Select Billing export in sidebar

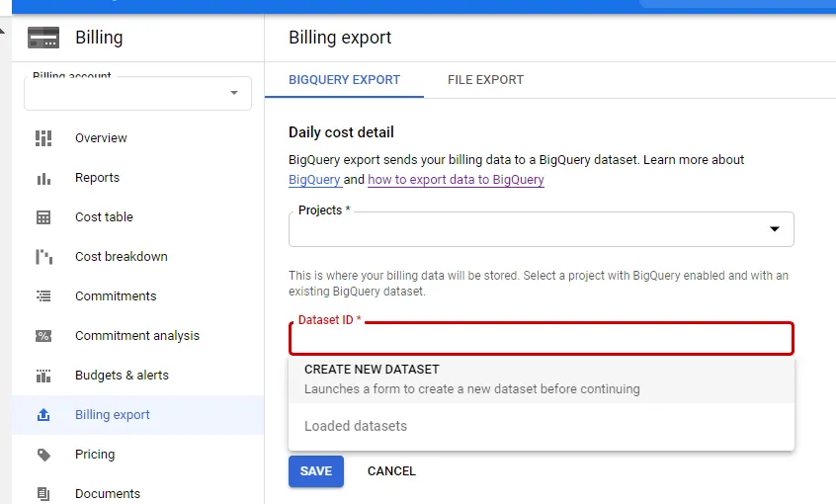pyautogui.click(x=137, y=414)
